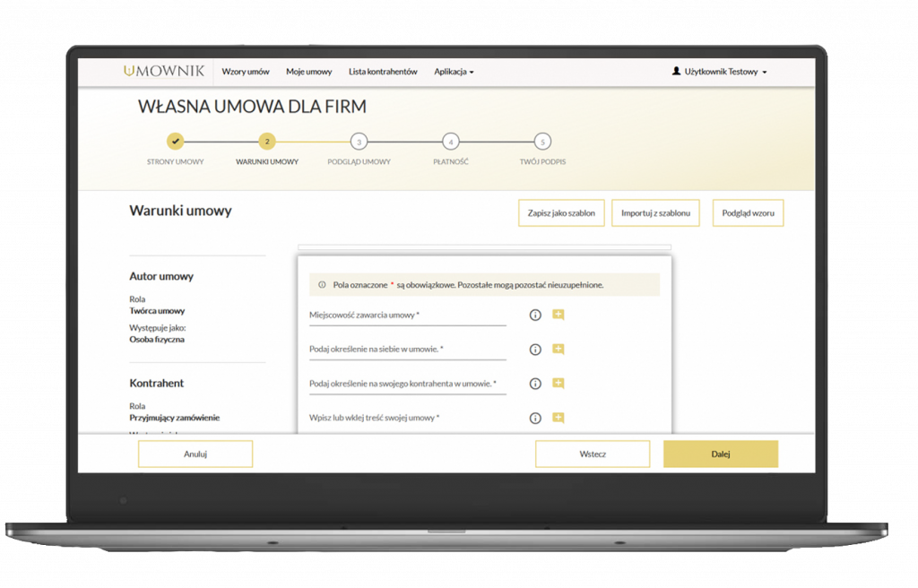918x588 pixels.
Task: Click the Warunki umowy section heading
Action: click(x=180, y=211)
